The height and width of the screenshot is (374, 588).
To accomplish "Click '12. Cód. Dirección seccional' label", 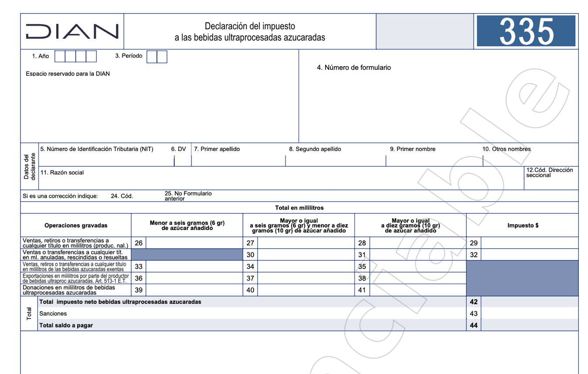I will [x=550, y=173].
